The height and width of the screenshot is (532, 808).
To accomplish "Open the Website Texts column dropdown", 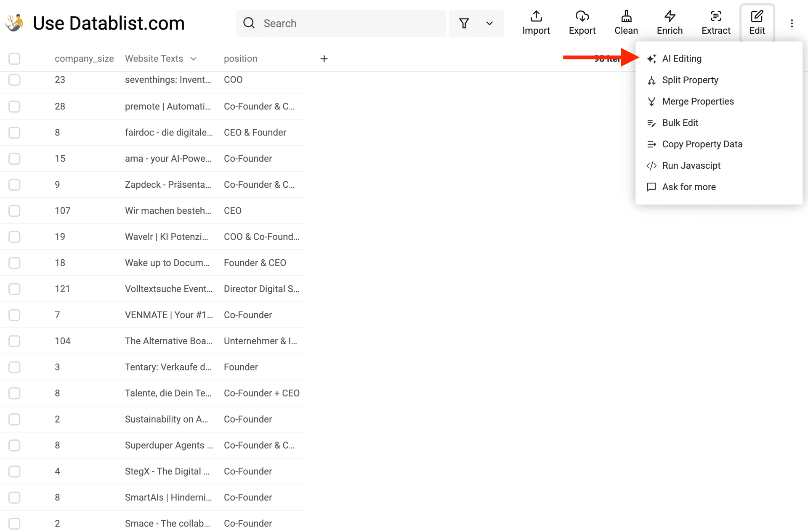I will coord(193,59).
